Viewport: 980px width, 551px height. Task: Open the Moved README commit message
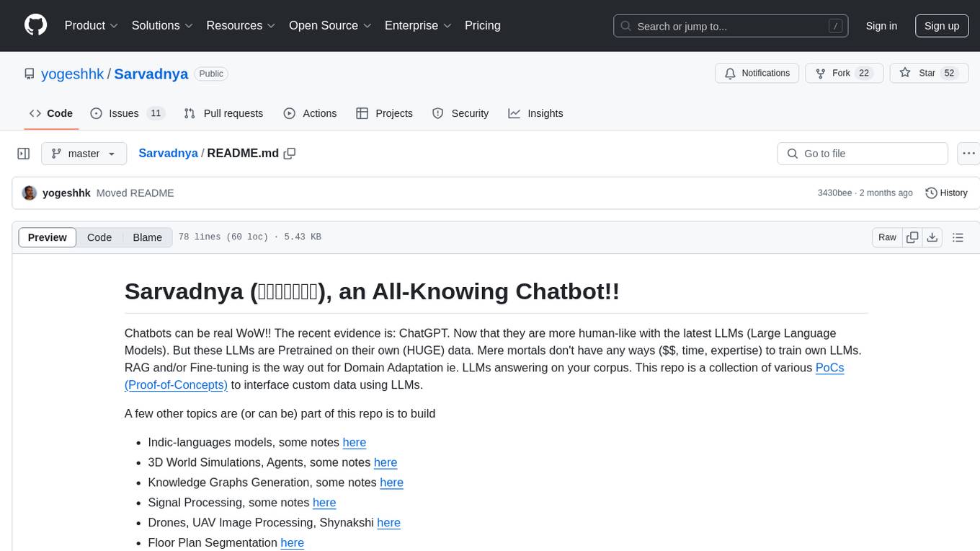(x=135, y=193)
